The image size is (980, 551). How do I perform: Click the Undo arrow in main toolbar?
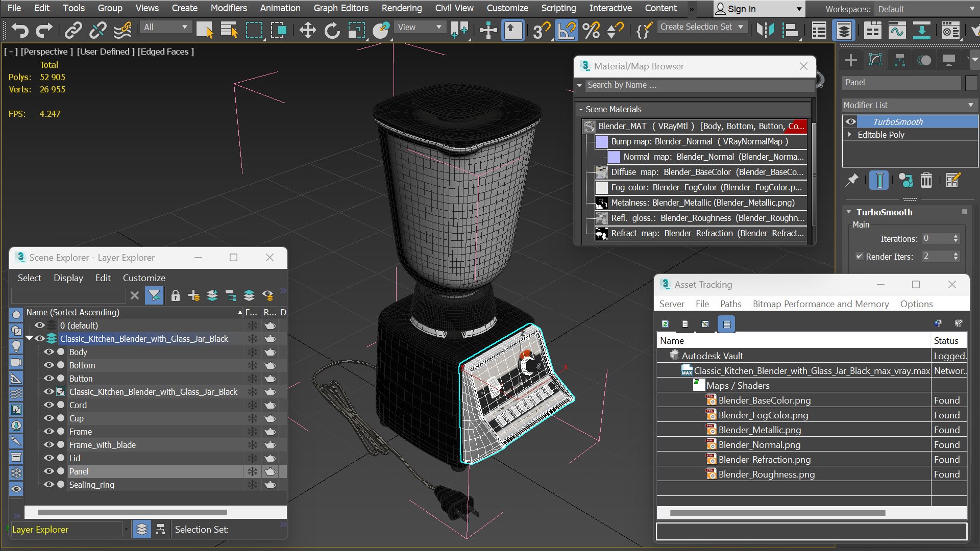[x=19, y=31]
